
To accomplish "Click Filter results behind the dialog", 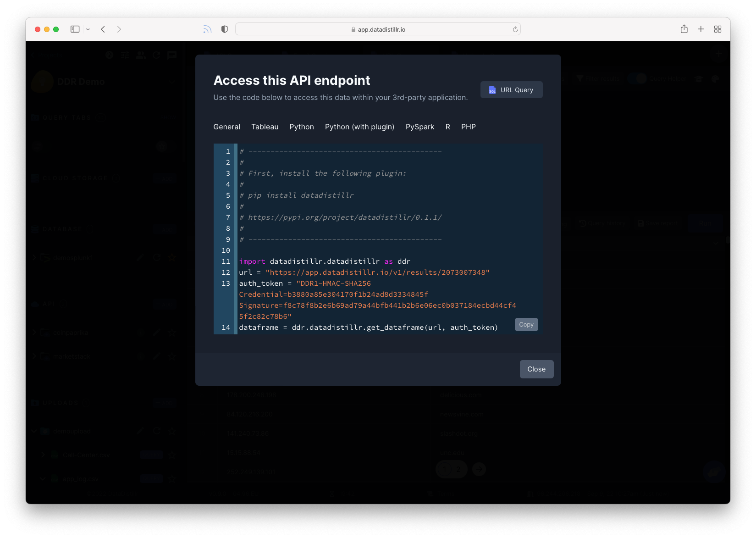I will pos(598,79).
